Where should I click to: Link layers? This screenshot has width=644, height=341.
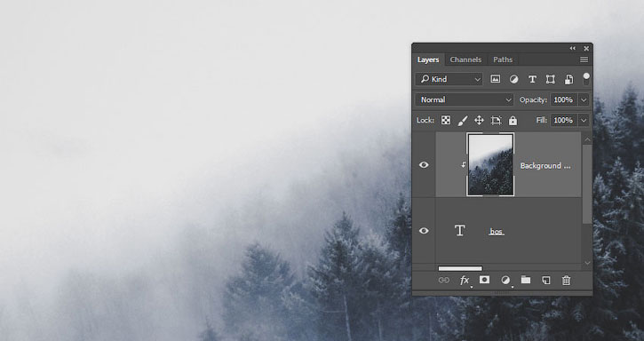444,281
